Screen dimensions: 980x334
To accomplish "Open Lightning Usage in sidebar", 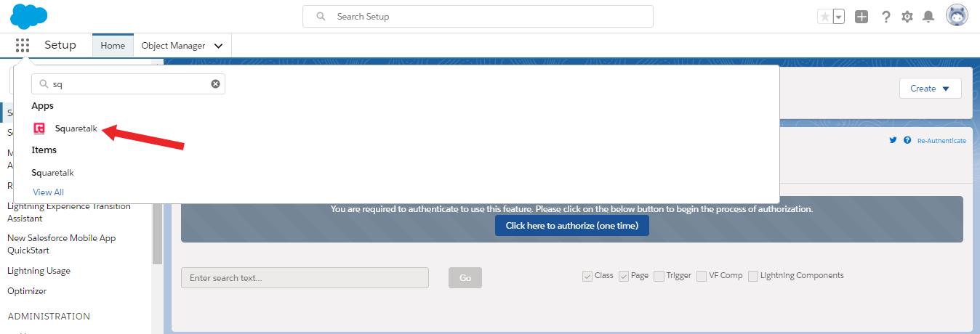I will [x=39, y=271].
